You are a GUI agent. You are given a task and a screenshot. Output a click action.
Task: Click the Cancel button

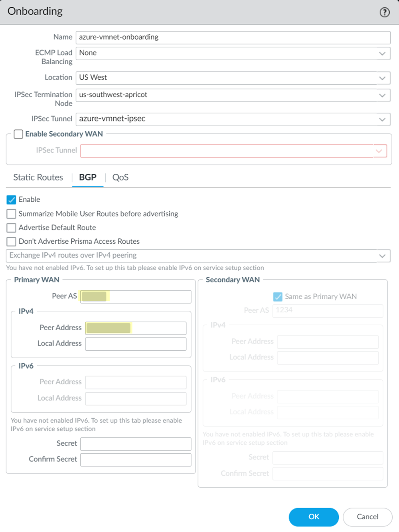(x=367, y=517)
